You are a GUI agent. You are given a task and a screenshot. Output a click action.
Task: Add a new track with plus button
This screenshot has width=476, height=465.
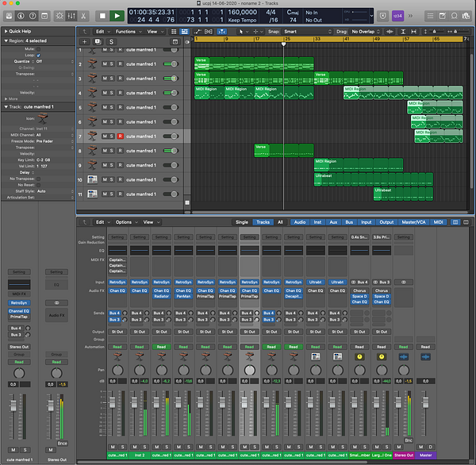(x=84, y=41)
